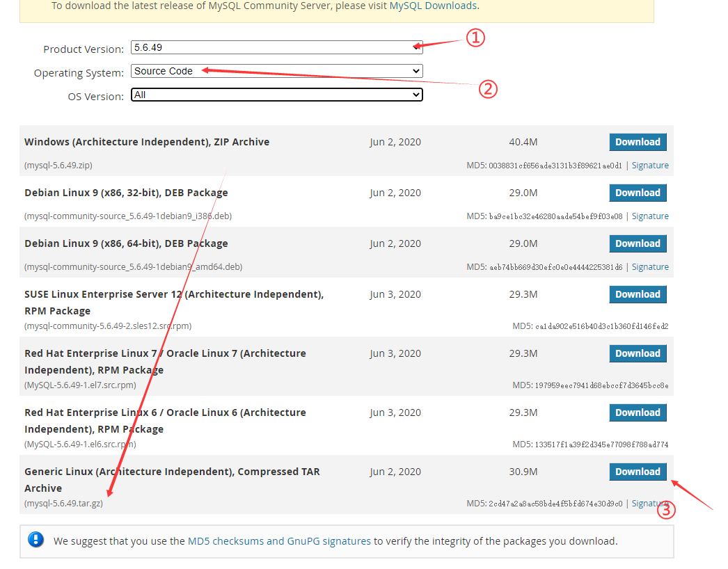This screenshot has height=569, width=728.
Task: Open the Product Version dropdown
Action: coord(277,47)
